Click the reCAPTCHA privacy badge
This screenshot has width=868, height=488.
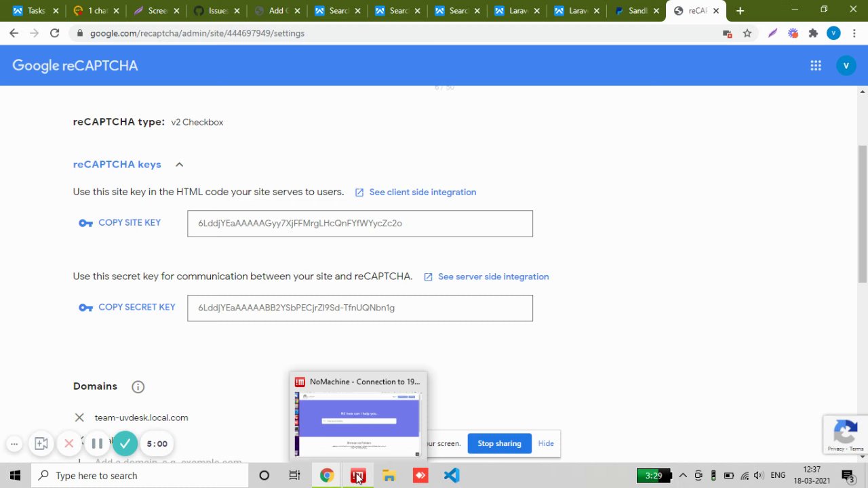point(845,434)
